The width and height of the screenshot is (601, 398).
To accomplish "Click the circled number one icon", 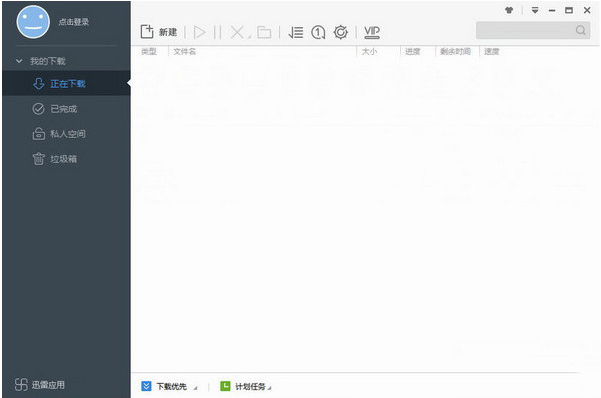I will pos(318,32).
